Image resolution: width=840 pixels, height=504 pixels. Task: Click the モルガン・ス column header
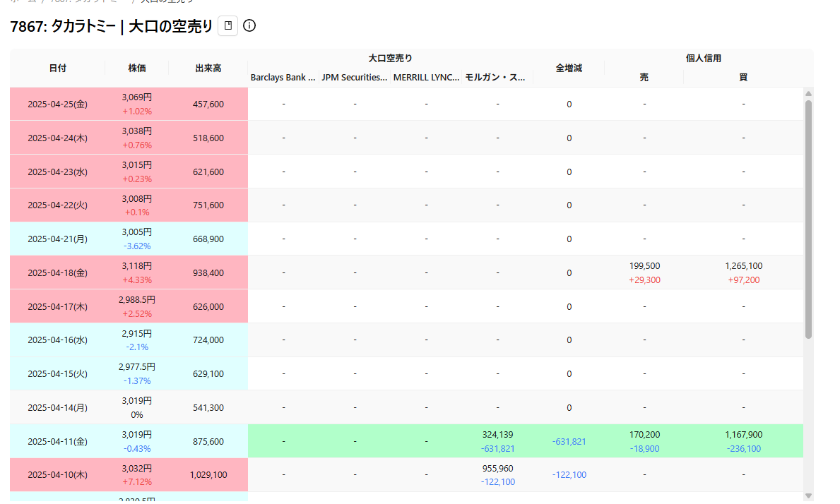(x=497, y=78)
